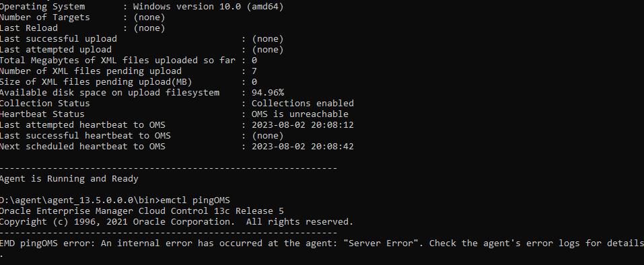Click the 'Last successful upload' line
The width and height of the screenshot is (644, 265).
pos(142,39)
